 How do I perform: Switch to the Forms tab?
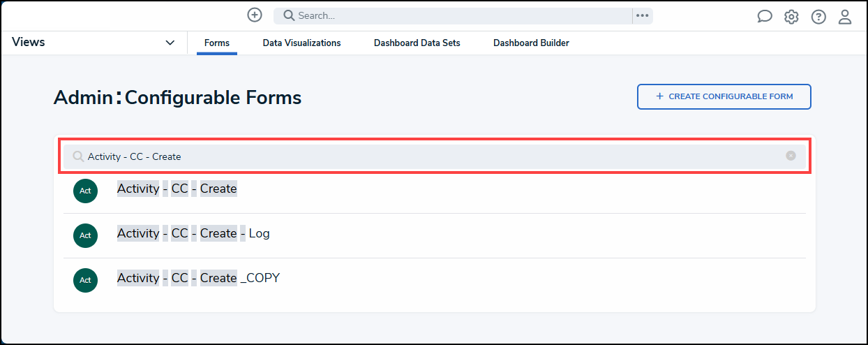pyautogui.click(x=217, y=43)
